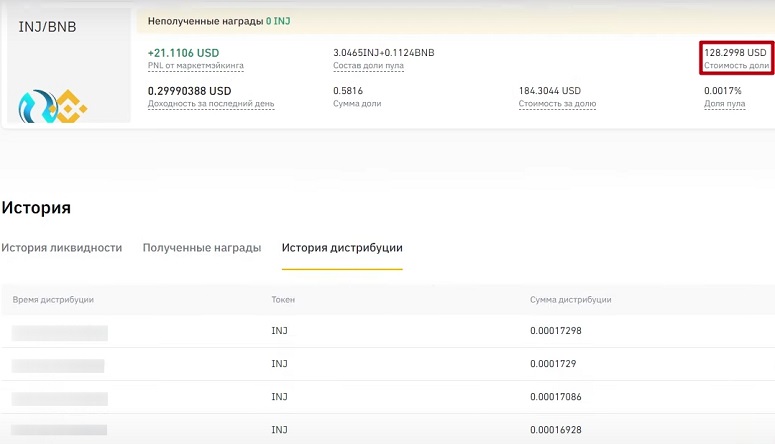The height and width of the screenshot is (444, 775).
Task: Open the История ликвидности tab
Action: (x=62, y=248)
